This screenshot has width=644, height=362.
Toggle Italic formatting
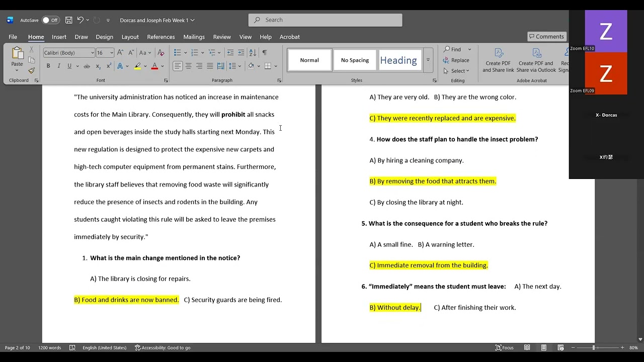(59, 66)
